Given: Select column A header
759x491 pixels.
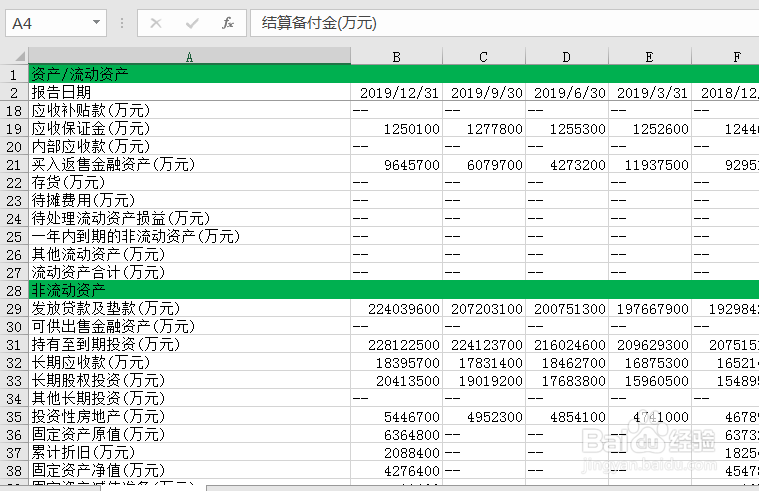Looking at the screenshot, I should pyautogui.click(x=189, y=56).
